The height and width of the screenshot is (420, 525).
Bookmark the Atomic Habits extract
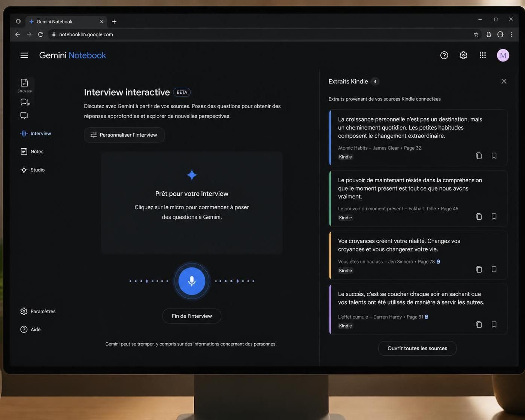(494, 156)
